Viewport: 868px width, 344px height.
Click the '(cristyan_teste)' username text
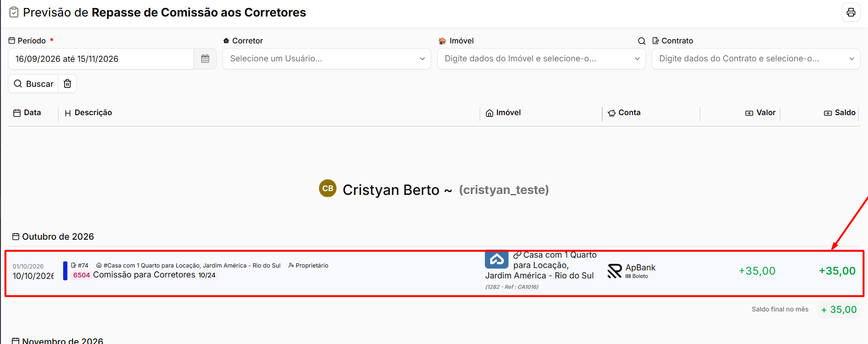click(504, 190)
